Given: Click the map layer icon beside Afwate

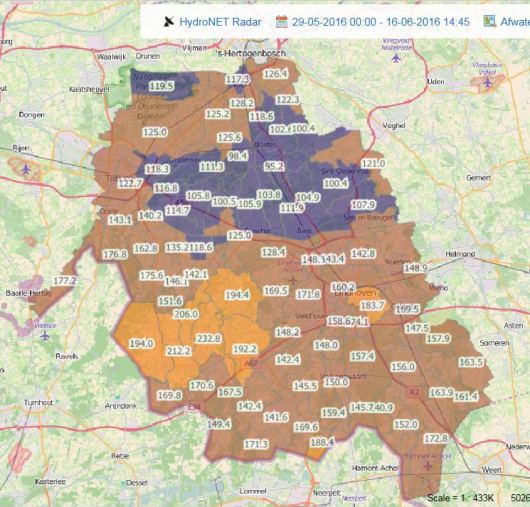Looking at the screenshot, I should click(x=489, y=22).
